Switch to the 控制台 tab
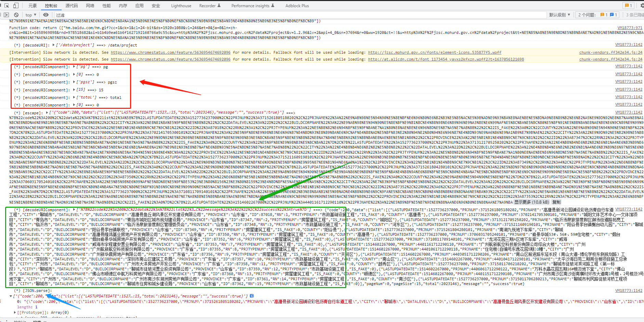 click(x=51, y=5)
